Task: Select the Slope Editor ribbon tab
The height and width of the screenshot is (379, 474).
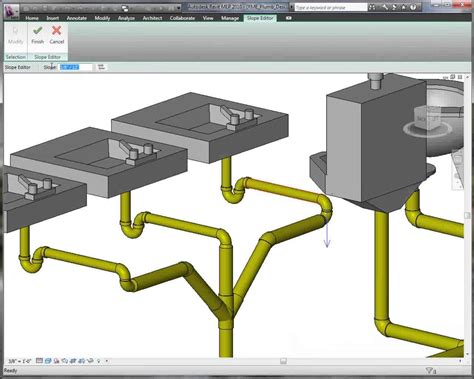Action: (260, 18)
